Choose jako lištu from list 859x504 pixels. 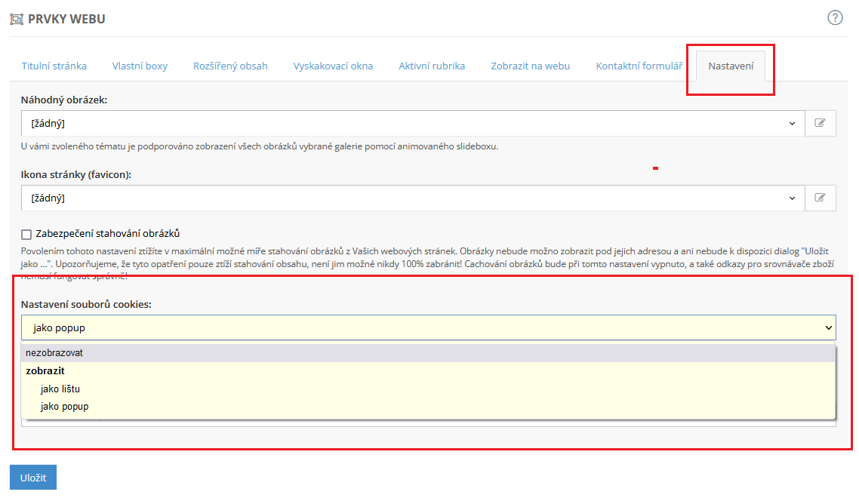click(x=60, y=389)
